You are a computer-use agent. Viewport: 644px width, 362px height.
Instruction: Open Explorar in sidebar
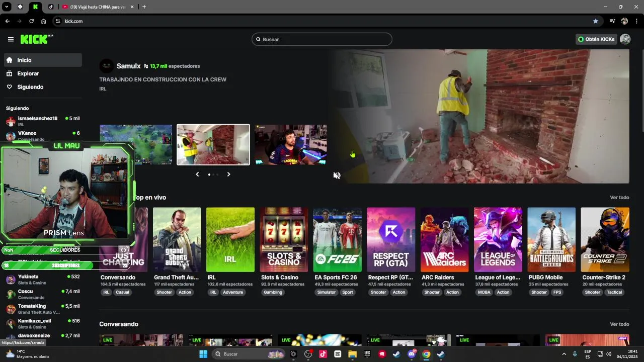coord(43,73)
